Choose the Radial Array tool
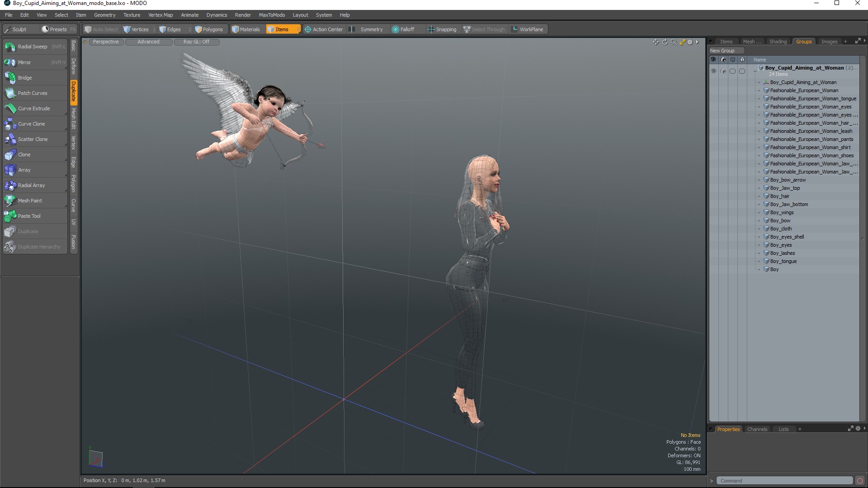The image size is (868, 488). tap(35, 185)
